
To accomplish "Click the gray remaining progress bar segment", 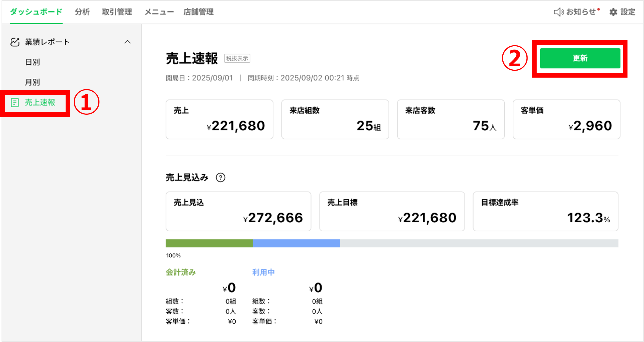I will 479,243.
